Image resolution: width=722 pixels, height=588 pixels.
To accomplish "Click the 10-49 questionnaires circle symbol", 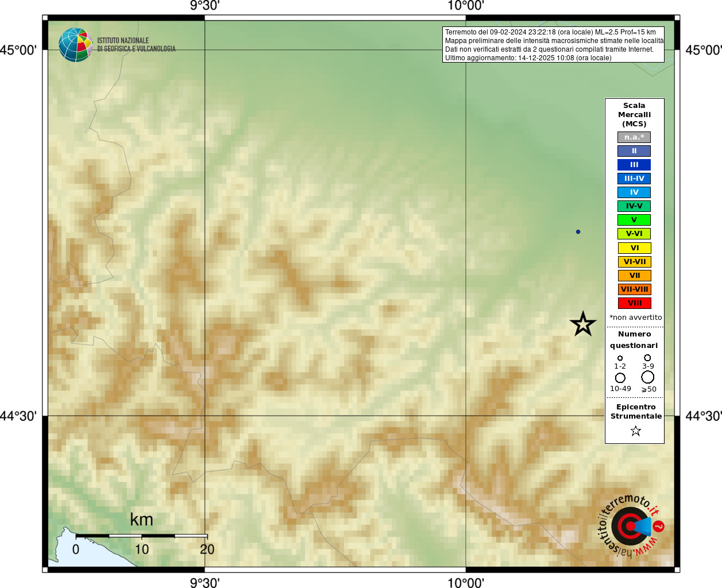I will coord(620,378).
